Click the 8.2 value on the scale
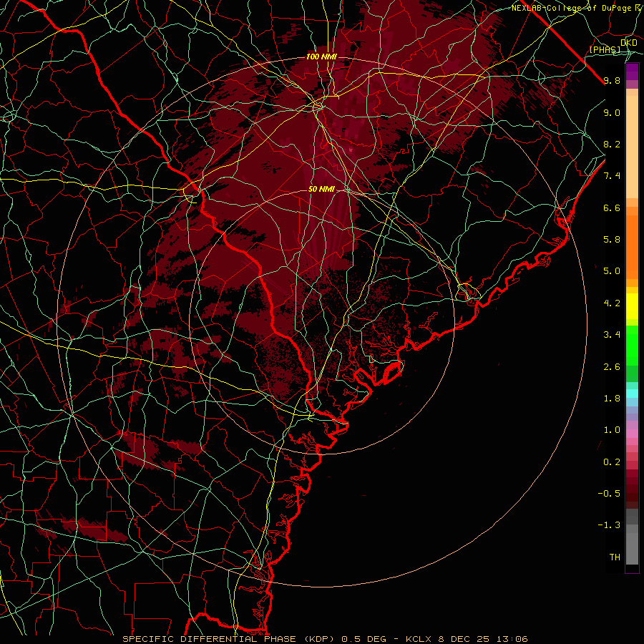The height and width of the screenshot is (644, 644). coord(612,144)
